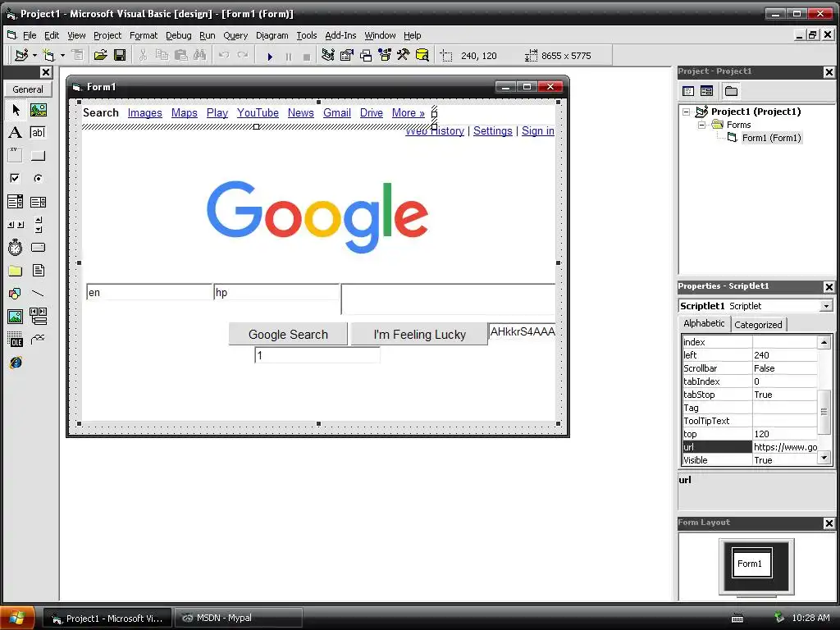Select the PictureBox control tool
This screenshot has height=630, width=840.
point(38,110)
